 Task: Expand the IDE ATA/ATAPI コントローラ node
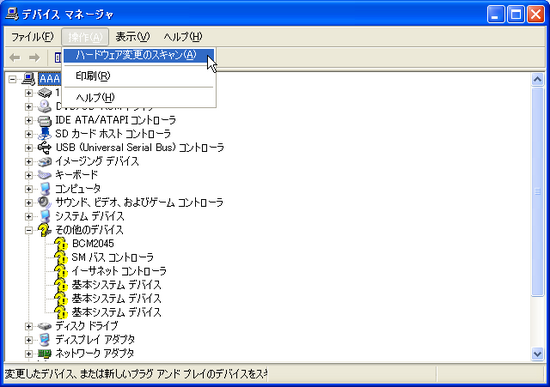coord(29,120)
